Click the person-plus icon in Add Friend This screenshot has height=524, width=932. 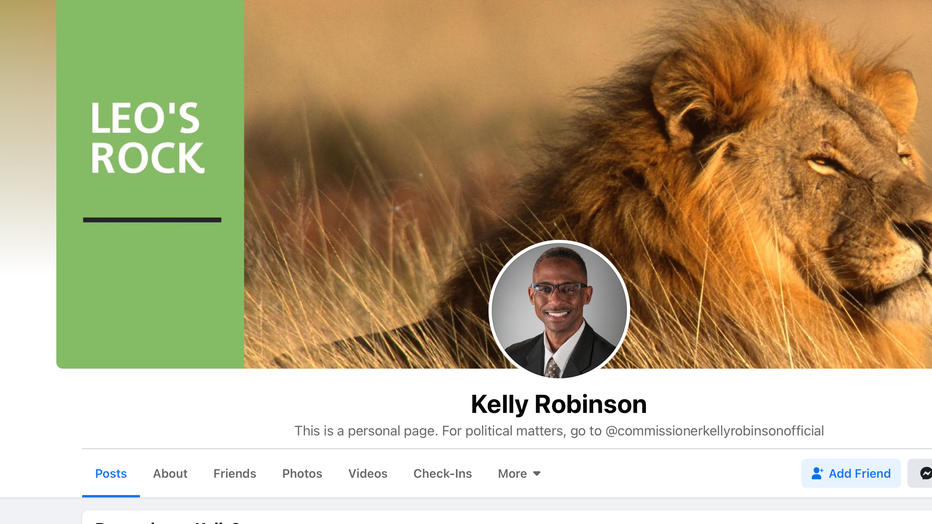tap(817, 474)
